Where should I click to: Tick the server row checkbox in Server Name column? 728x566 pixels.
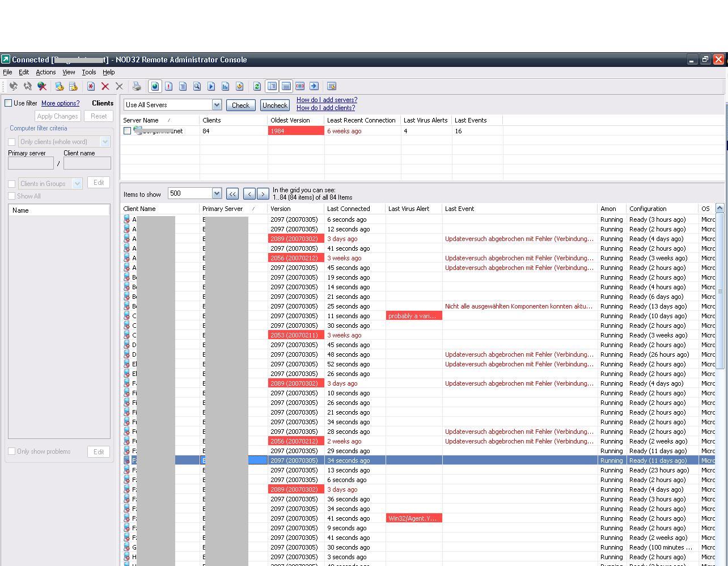pos(127,131)
